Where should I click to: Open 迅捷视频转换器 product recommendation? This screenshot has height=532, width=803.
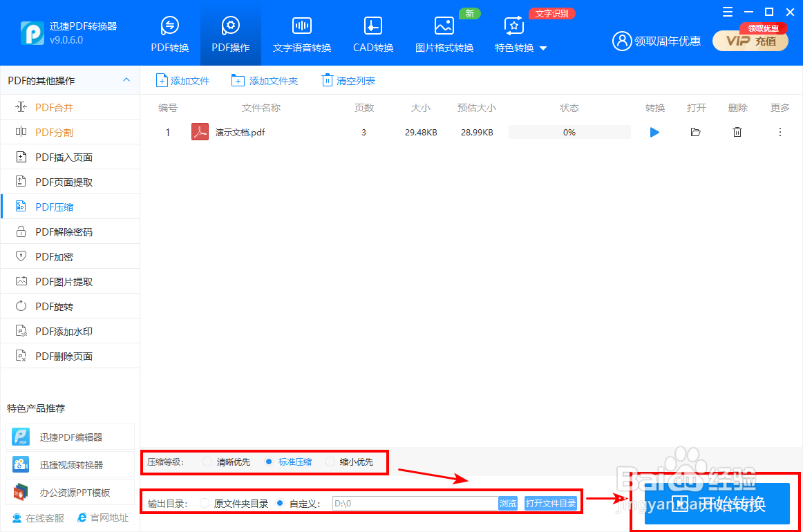pyautogui.click(x=70, y=464)
